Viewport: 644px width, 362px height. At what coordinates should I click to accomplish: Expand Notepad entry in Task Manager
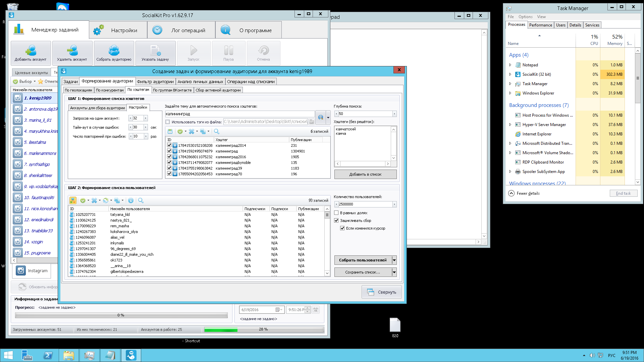point(510,65)
